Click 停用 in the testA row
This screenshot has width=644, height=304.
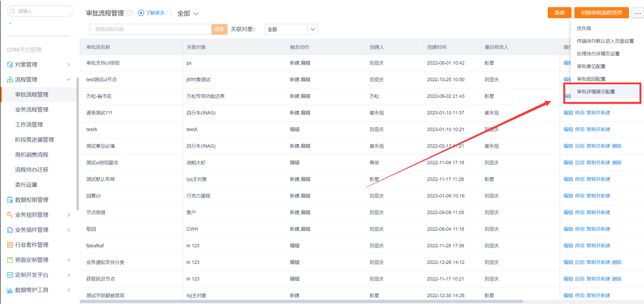tap(579, 129)
